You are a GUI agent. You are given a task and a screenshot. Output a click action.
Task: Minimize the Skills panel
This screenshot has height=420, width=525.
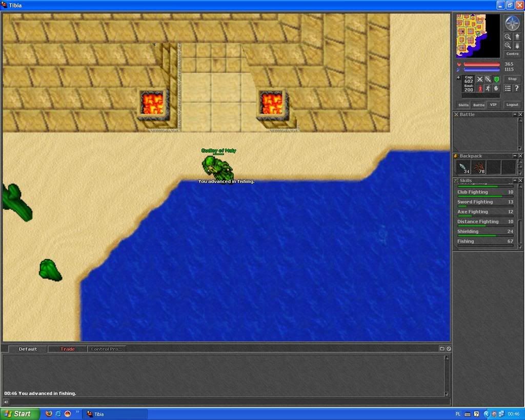coord(515,181)
